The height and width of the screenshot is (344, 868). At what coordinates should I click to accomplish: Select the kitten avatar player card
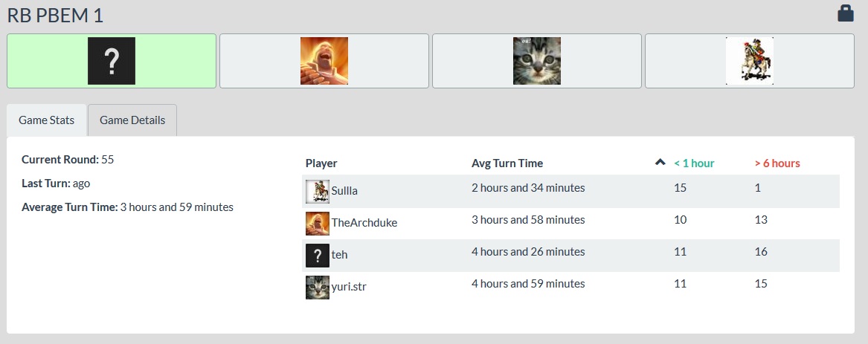(x=537, y=61)
